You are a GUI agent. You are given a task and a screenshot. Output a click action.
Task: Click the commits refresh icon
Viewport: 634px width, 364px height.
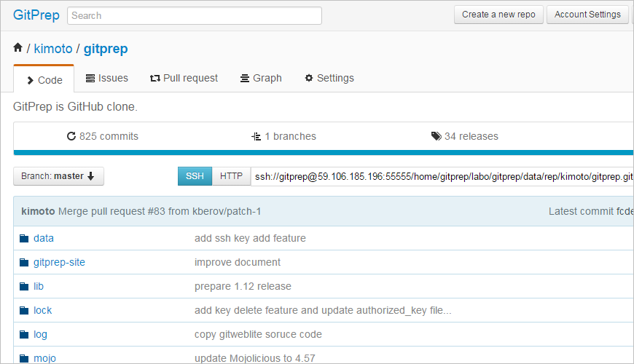point(71,136)
